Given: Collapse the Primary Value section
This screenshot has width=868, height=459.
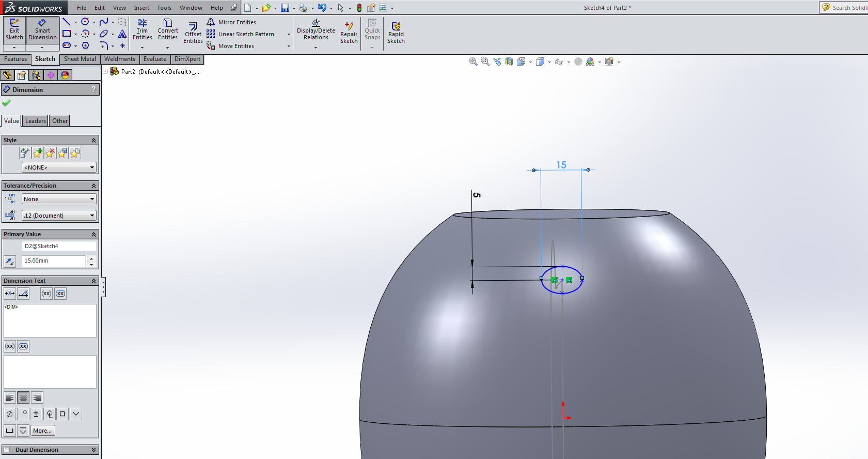Looking at the screenshot, I should pos(93,234).
